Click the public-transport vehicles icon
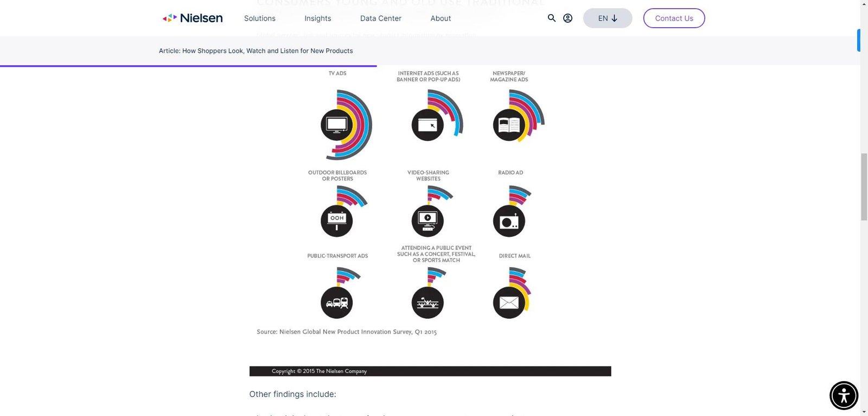 tap(337, 302)
